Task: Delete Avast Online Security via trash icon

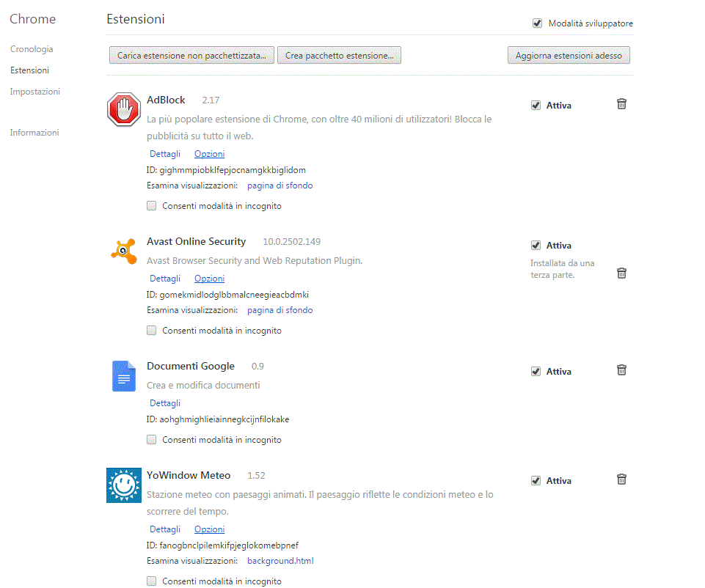Action: 621,273
